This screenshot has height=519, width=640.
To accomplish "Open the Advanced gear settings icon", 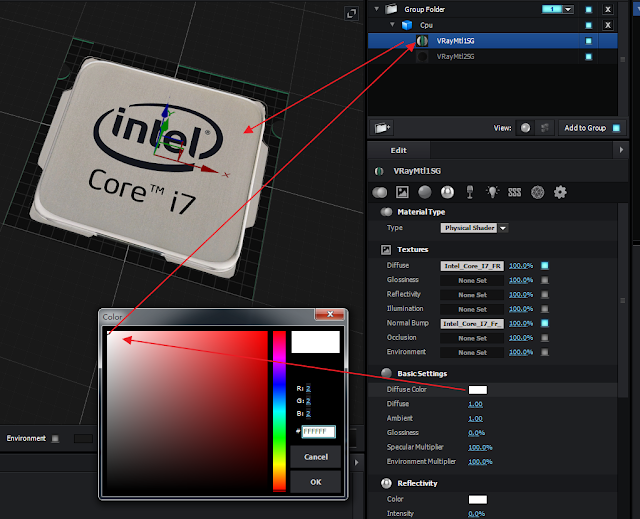I will [x=560, y=192].
